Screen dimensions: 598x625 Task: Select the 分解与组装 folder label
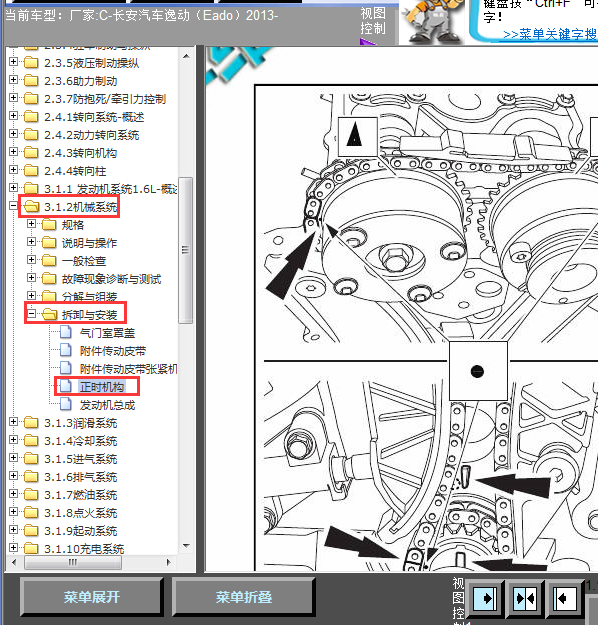tap(90, 297)
